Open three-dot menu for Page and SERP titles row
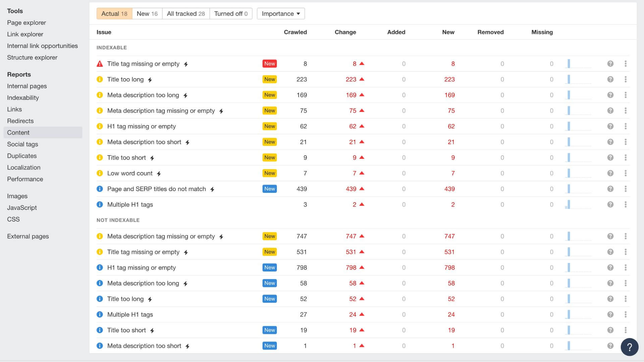The width and height of the screenshot is (644, 362). pyautogui.click(x=626, y=189)
